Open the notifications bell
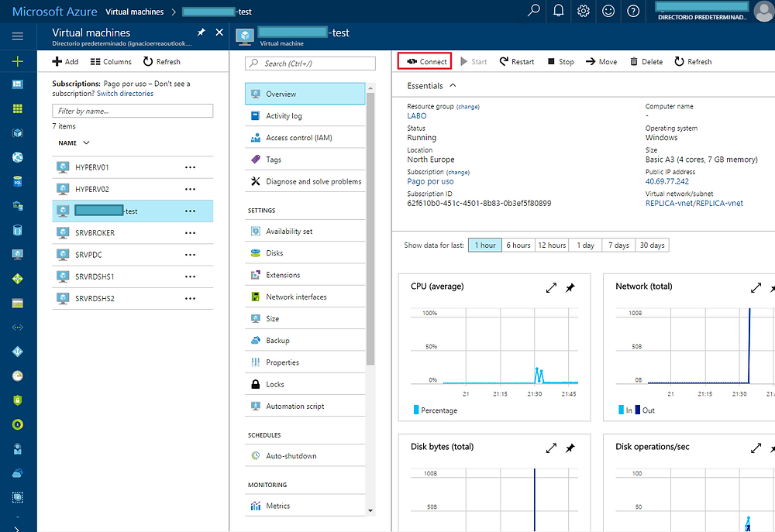Image resolution: width=775 pixels, height=532 pixels. pos(559,10)
